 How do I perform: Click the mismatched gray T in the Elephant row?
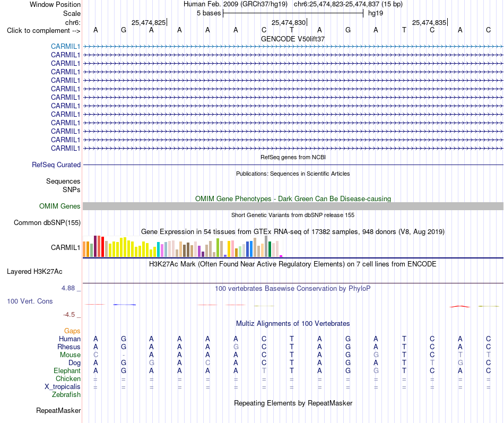264,370
